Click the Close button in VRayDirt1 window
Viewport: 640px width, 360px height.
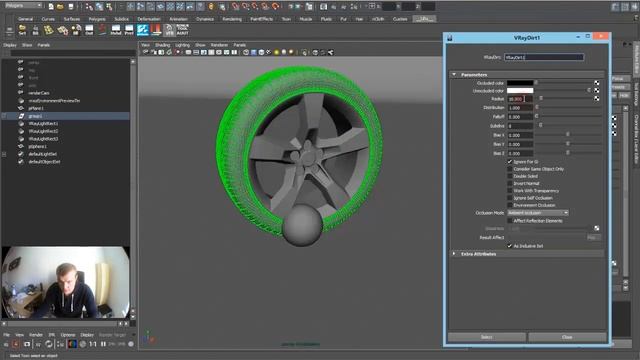tap(567, 337)
